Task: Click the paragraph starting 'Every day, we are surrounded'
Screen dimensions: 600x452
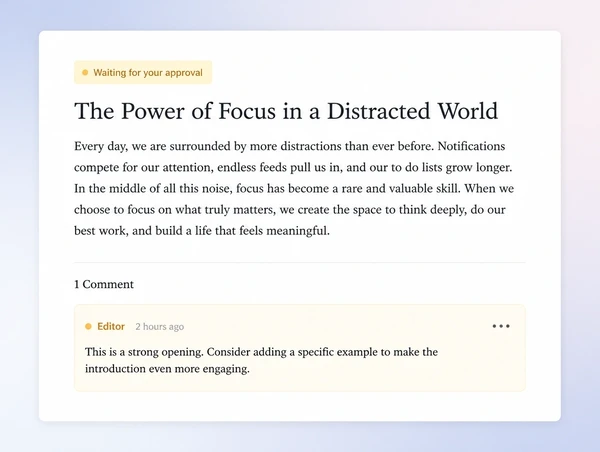Action: [294, 188]
